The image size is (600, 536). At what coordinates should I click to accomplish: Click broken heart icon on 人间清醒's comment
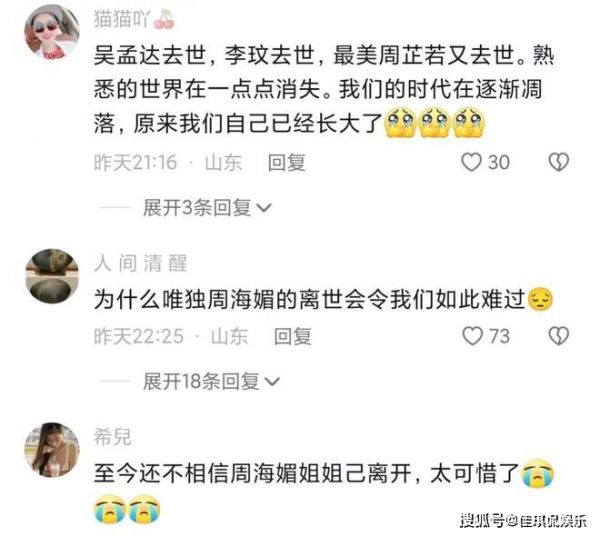point(559,336)
